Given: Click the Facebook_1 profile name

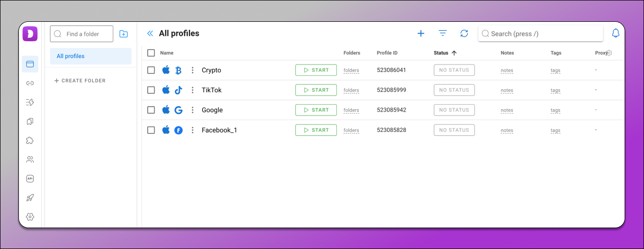Looking at the screenshot, I should pyautogui.click(x=219, y=130).
